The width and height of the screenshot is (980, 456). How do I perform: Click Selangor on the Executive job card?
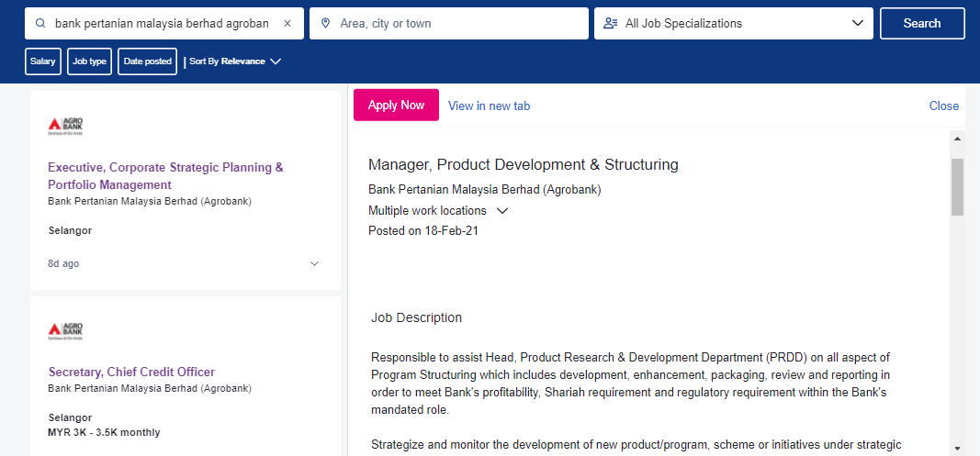pyautogui.click(x=70, y=230)
